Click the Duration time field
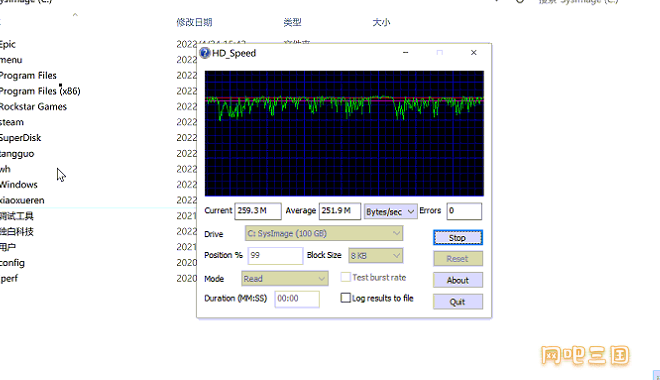This screenshot has height=380, width=660. coord(297,299)
